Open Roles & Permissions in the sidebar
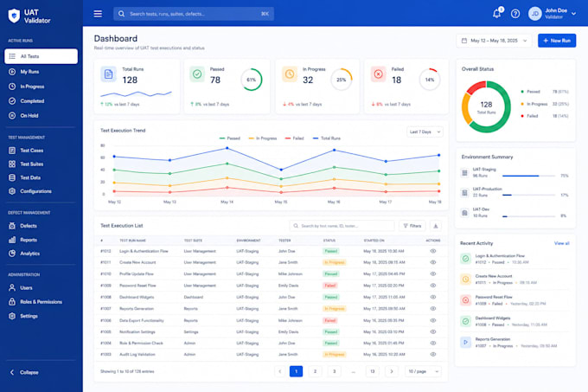This screenshot has width=588, height=392. [x=42, y=302]
